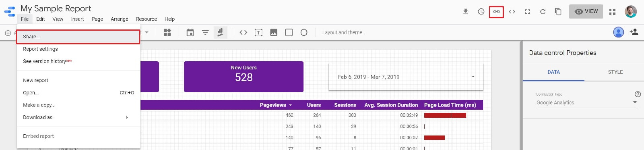Select Make a copy... menu item
Viewport: 644px width, 150px height.
(x=78, y=105)
